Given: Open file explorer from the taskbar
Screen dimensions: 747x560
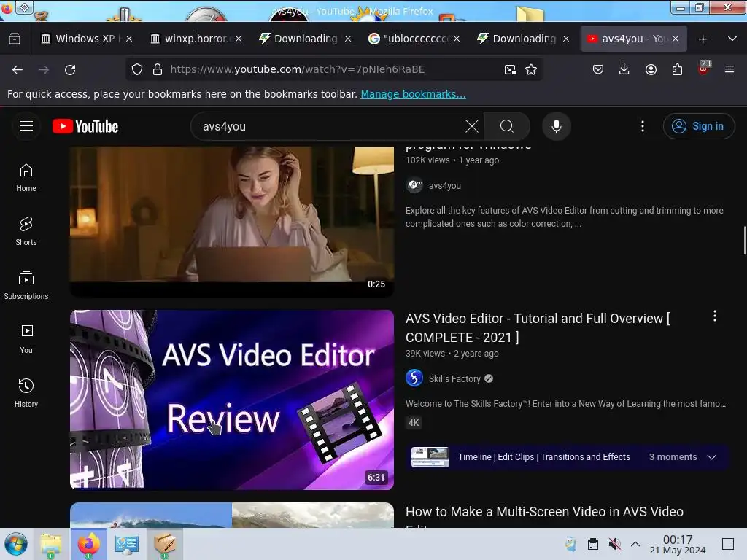Looking at the screenshot, I should 51,544.
